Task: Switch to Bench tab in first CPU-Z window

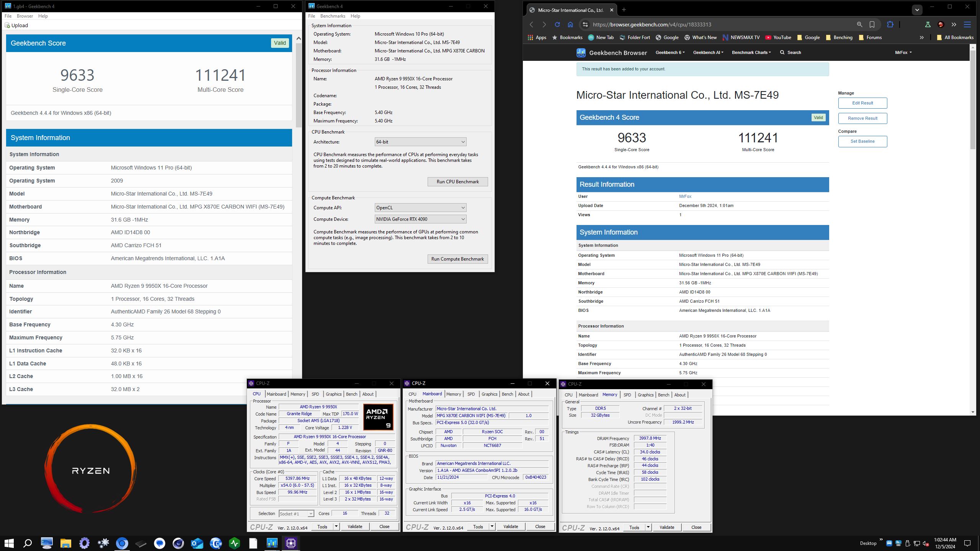Action: tap(351, 394)
